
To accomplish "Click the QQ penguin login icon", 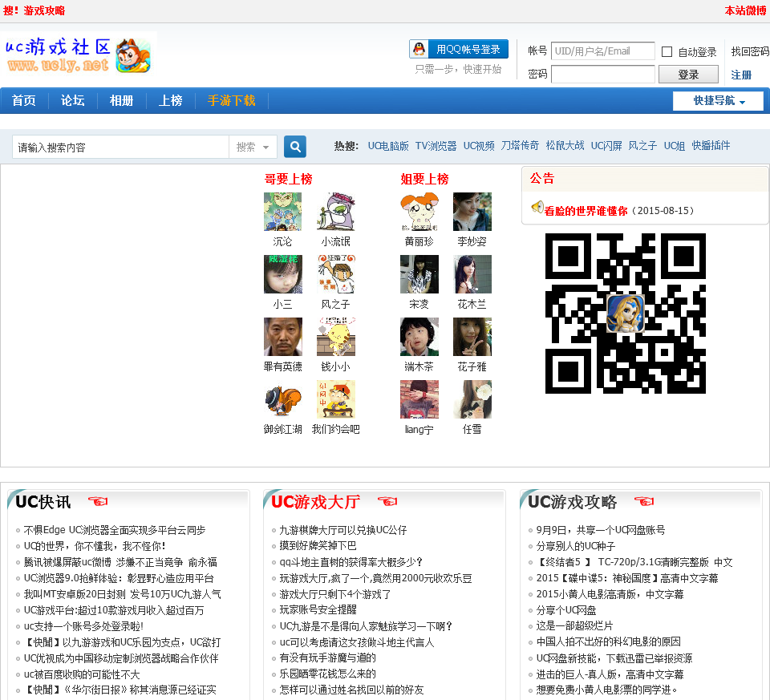I will [419, 49].
